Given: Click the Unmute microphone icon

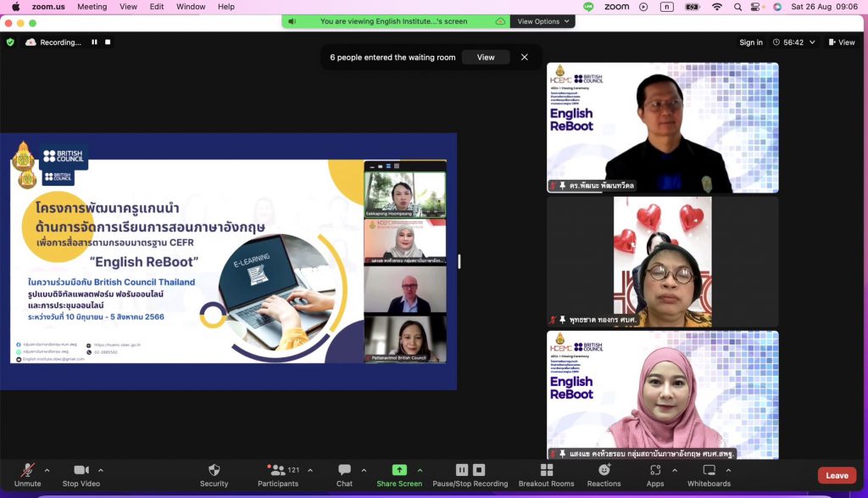Looking at the screenshot, I should pyautogui.click(x=27, y=470).
